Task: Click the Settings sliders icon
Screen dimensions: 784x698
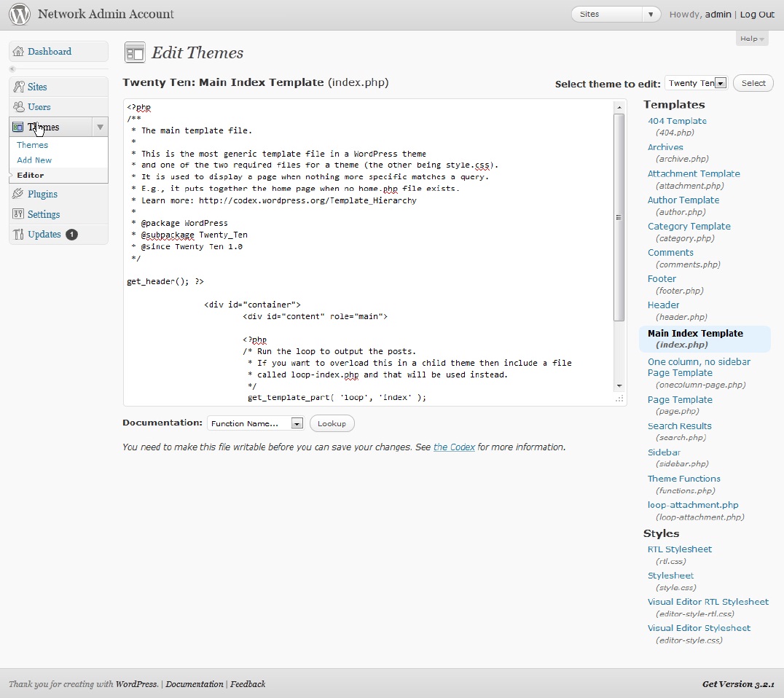Action: tap(18, 214)
